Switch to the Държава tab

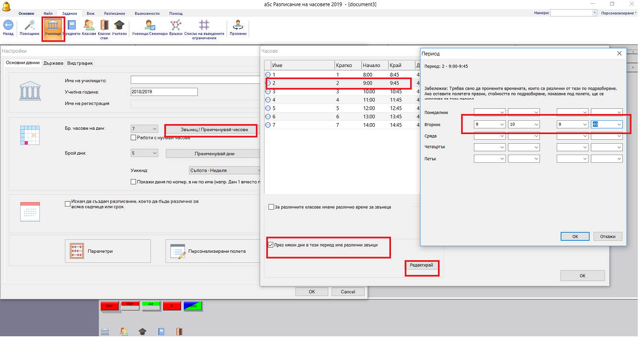pyautogui.click(x=53, y=63)
